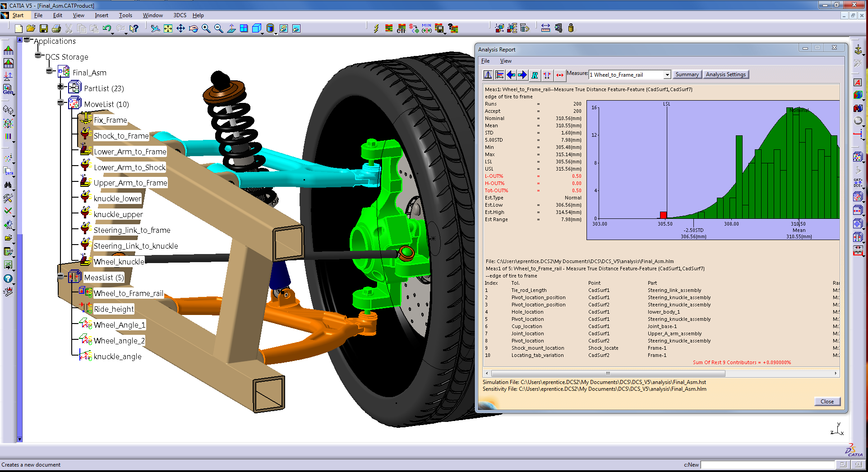Click the New document icon
The width and height of the screenshot is (868, 472).
point(18,28)
